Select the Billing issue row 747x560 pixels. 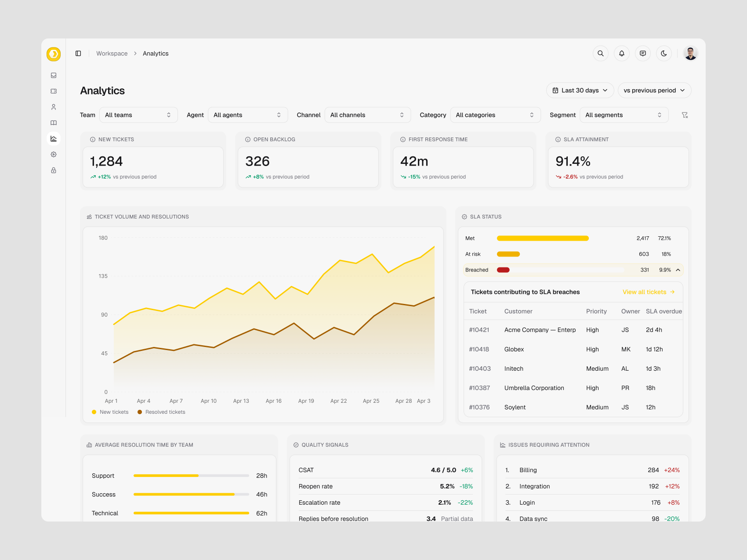(x=592, y=470)
